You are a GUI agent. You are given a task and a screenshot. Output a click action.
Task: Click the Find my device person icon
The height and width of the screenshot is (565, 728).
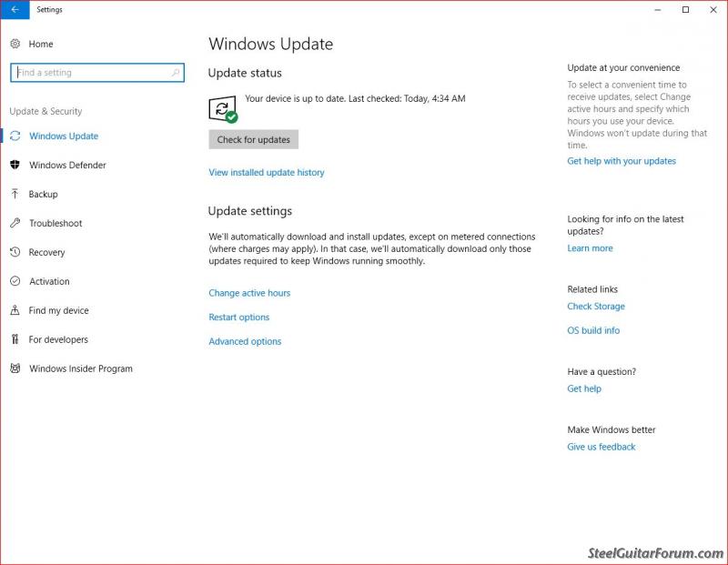(x=15, y=310)
